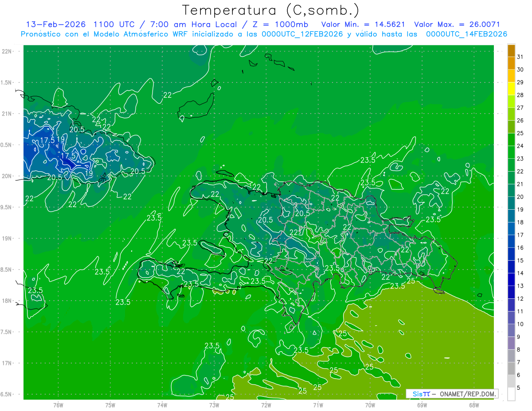
Task: Click the "73W" longitude axis label
Action: [214, 405]
